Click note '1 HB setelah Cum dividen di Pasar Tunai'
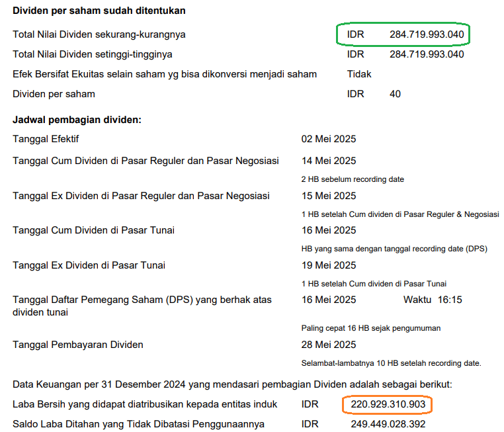The height and width of the screenshot is (432, 504). (374, 284)
